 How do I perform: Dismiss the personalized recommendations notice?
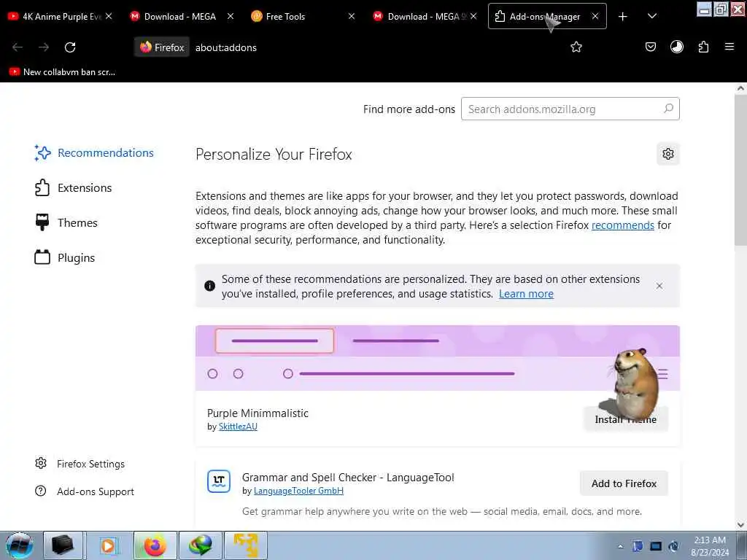pos(659,286)
